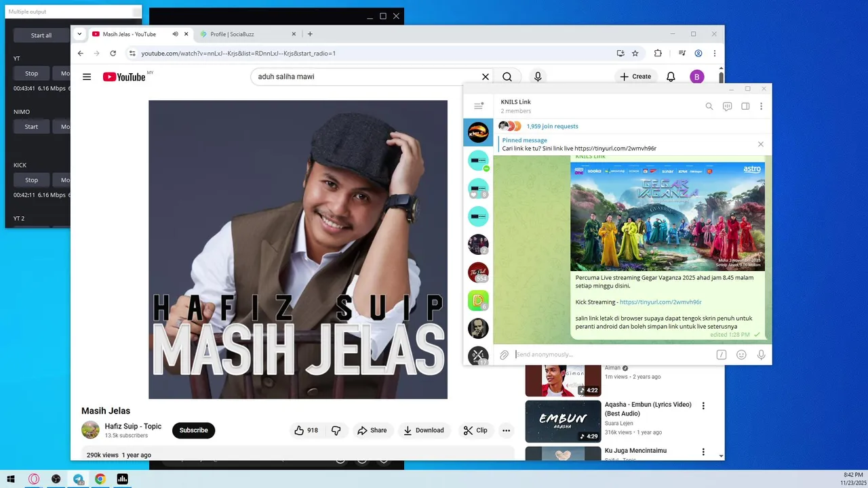The width and height of the screenshot is (868, 488).
Task: Open Telegram main menu hamburger
Action: 478,106
